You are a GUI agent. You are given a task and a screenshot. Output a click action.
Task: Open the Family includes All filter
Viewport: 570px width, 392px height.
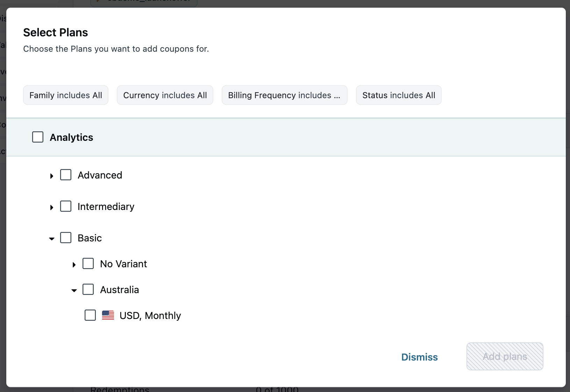point(66,95)
